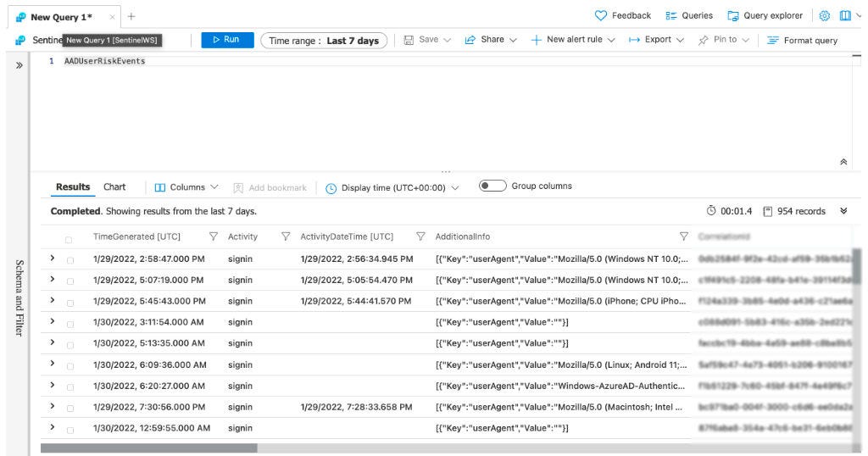Click the Add bookmark icon
The height and width of the screenshot is (456, 868).
(x=238, y=188)
